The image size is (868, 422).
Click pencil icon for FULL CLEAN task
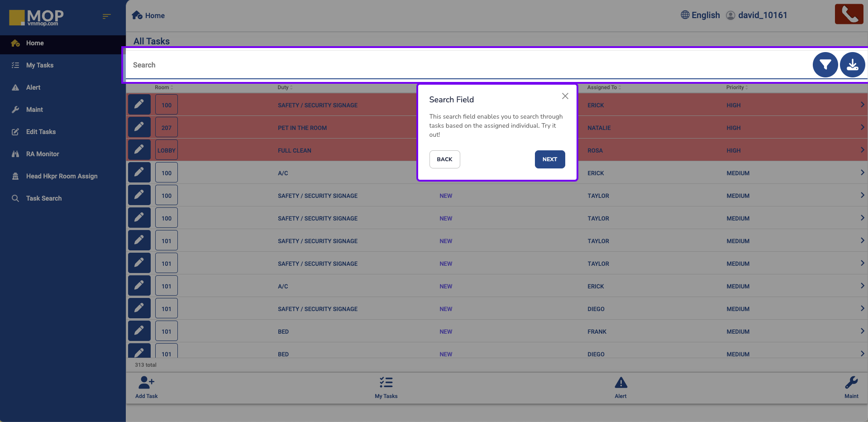pyautogui.click(x=139, y=150)
